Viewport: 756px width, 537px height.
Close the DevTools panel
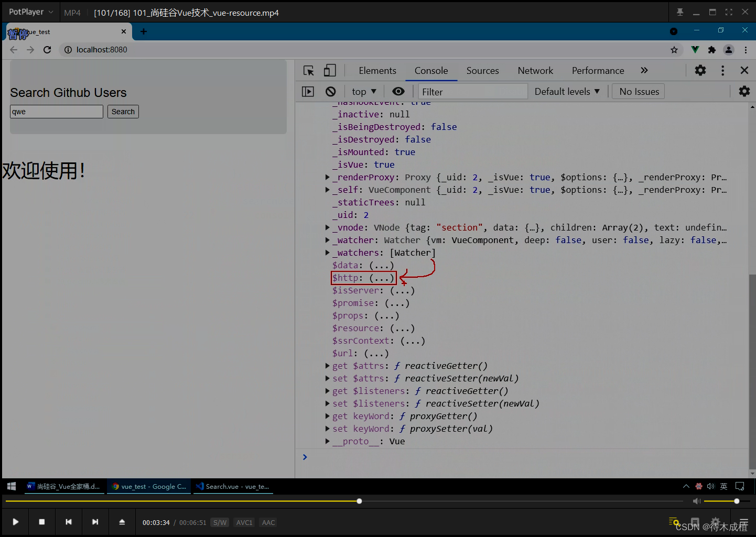pos(744,70)
